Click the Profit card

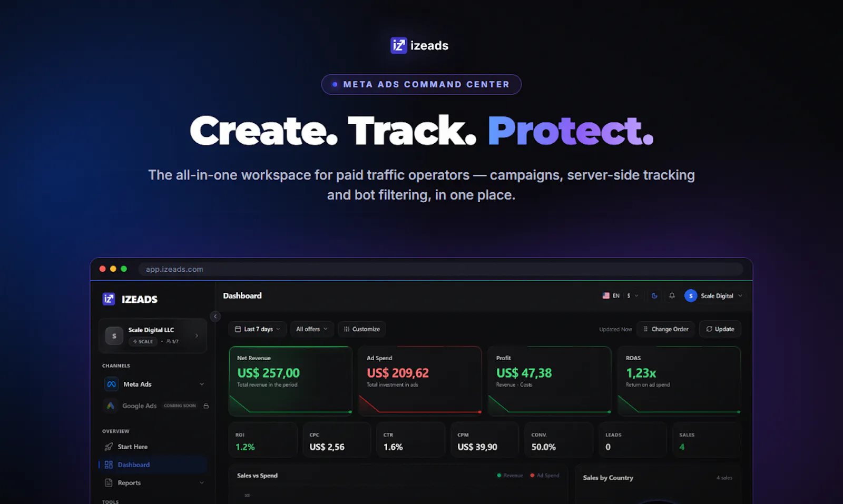(x=550, y=381)
